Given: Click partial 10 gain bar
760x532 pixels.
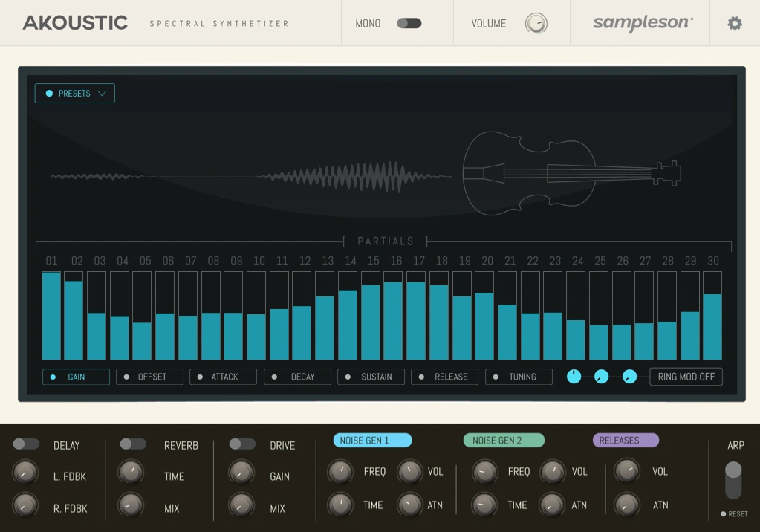Looking at the screenshot, I should coord(256,316).
